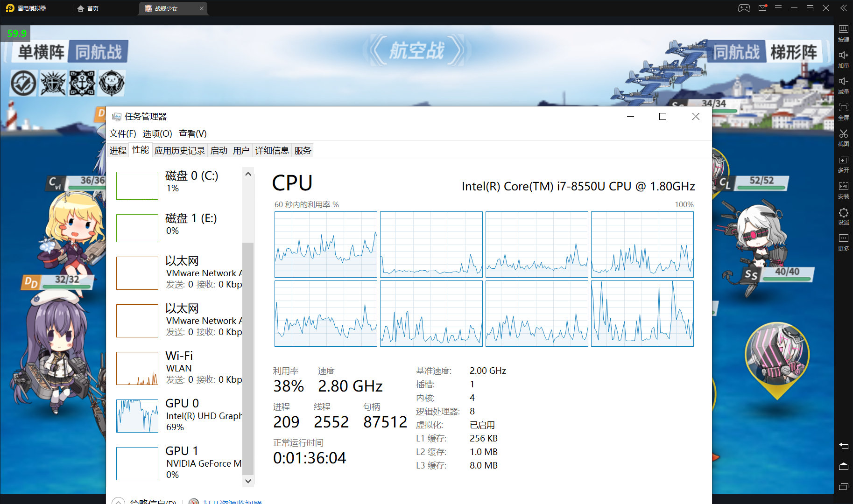Viewport: 853px width, 504px height.
Task: Open the 选项(O) menu
Action: pyautogui.click(x=157, y=134)
